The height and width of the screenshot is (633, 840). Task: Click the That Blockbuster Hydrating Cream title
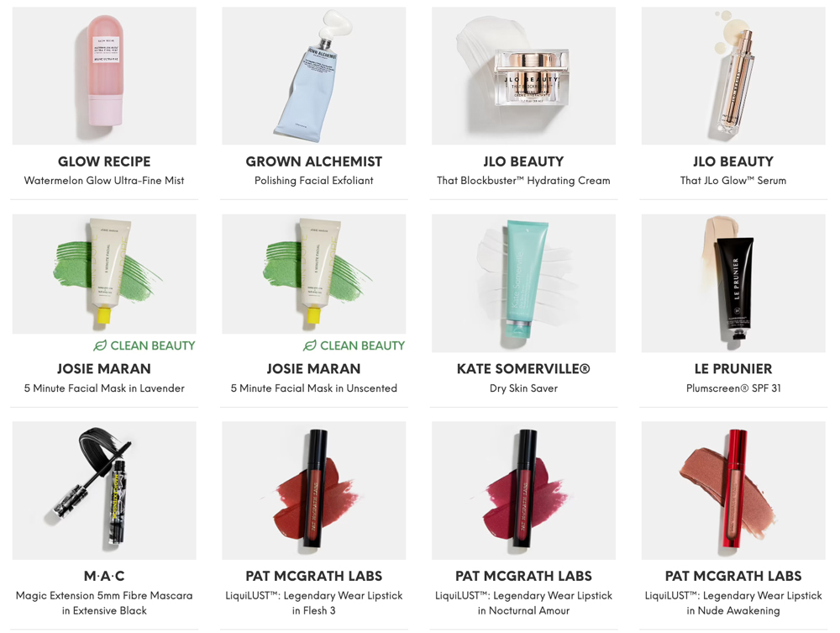(523, 181)
